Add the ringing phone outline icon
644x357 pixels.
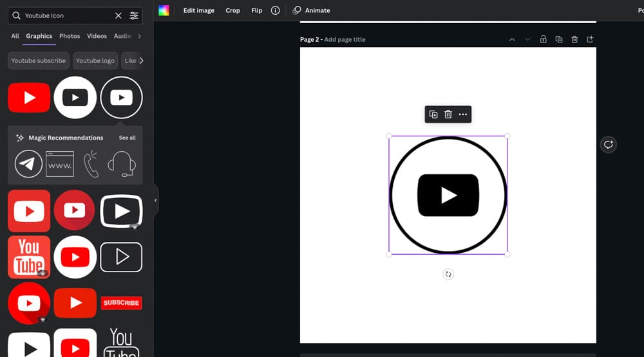pyautogui.click(x=91, y=164)
